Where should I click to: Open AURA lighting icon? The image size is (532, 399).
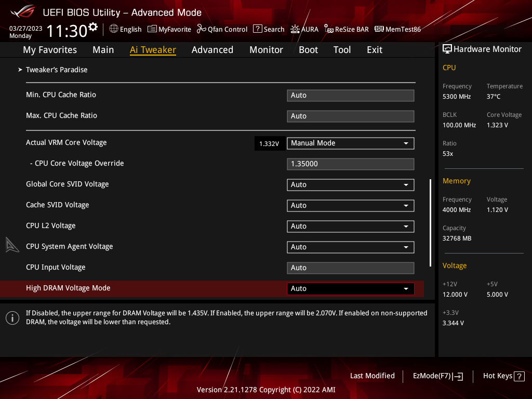(295, 29)
